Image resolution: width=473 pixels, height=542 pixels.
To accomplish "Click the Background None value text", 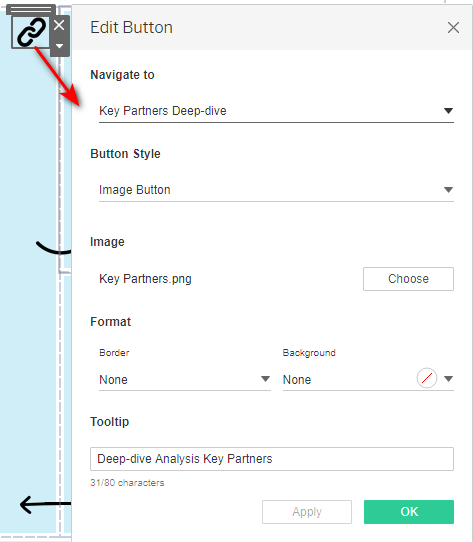I will tap(297, 380).
